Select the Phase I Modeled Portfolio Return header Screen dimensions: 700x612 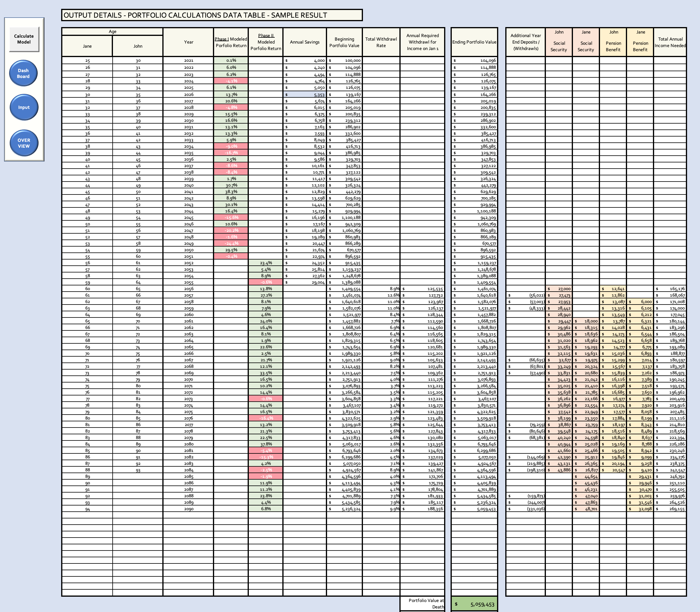[x=230, y=42]
